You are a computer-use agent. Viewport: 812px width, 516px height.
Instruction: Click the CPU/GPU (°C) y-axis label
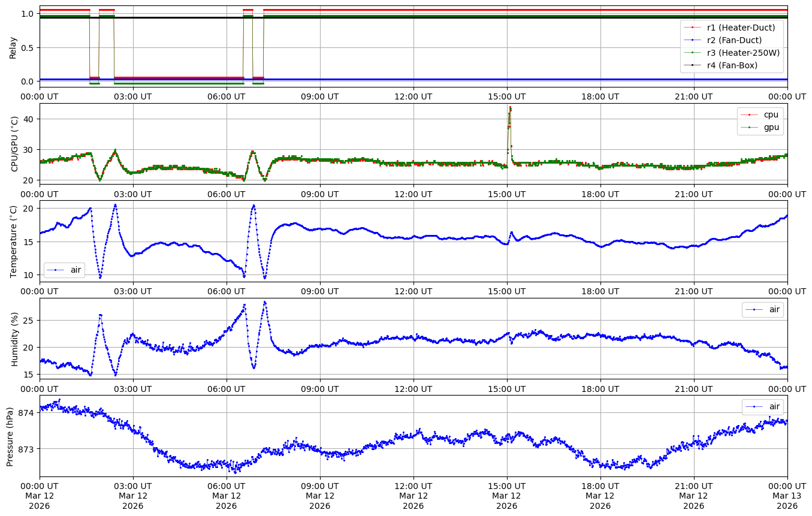coord(14,144)
